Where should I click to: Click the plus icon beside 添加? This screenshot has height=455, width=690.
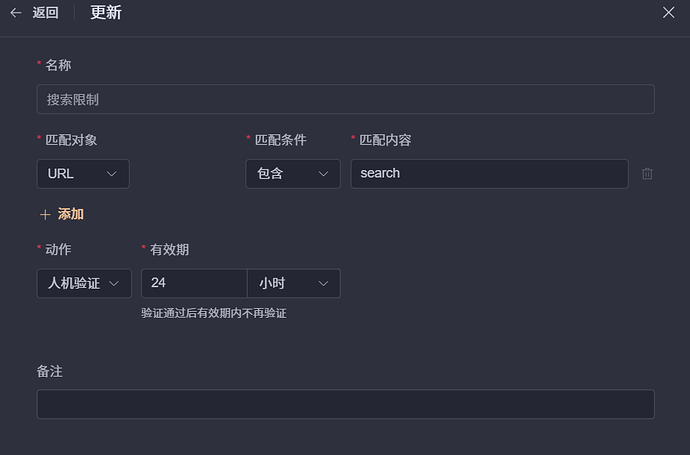[45, 215]
